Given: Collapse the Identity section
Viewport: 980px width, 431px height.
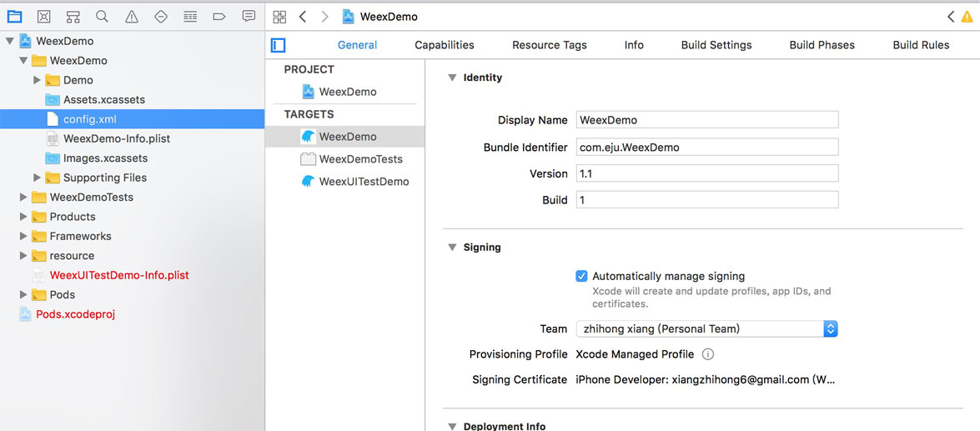Looking at the screenshot, I should [x=452, y=78].
